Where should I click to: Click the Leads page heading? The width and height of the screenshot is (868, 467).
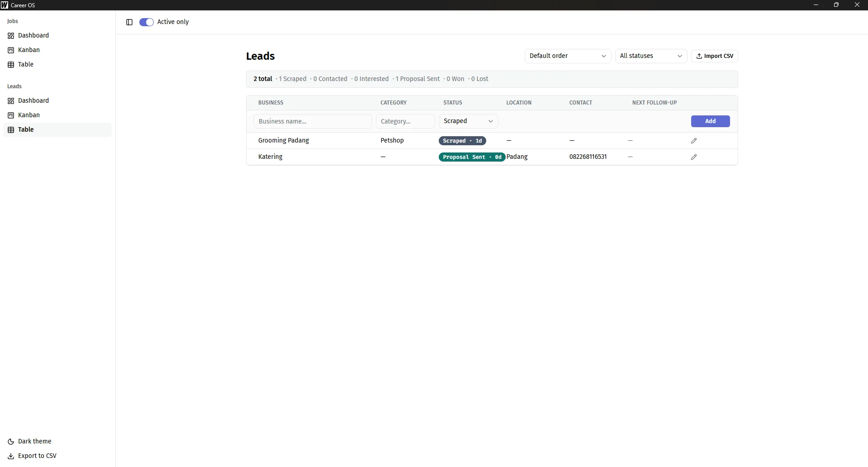[x=261, y=56]
